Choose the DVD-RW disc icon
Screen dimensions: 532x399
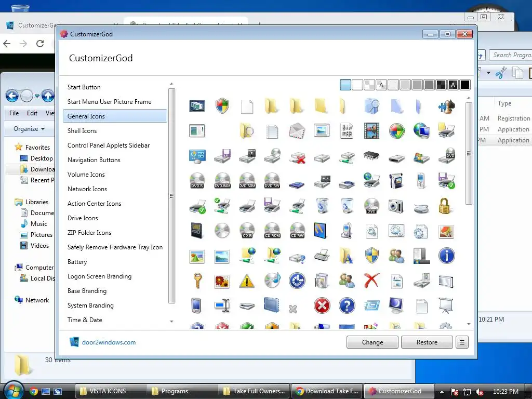coord(272,180)
